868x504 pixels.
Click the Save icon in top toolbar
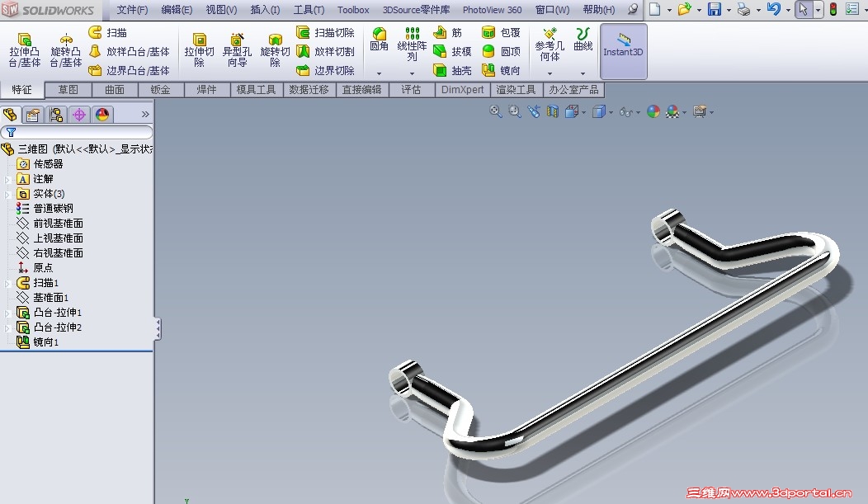pos(715,9)
